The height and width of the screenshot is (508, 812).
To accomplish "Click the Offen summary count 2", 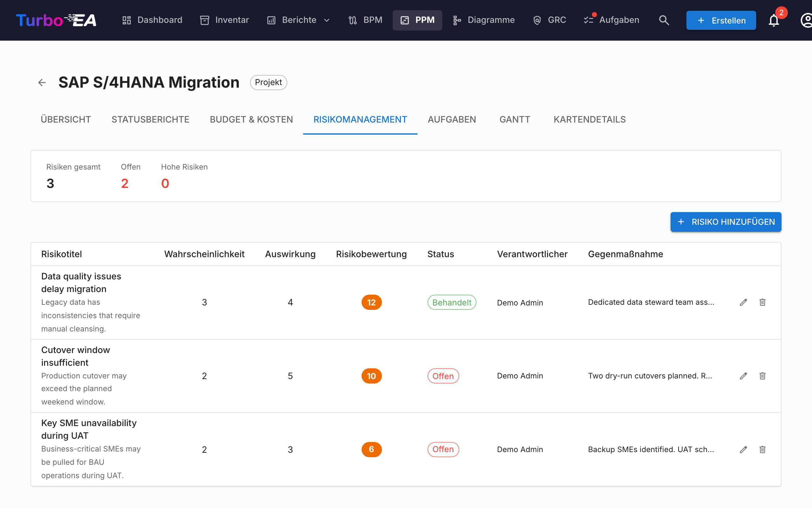I will pyautogui.click(x=124, y=184).
